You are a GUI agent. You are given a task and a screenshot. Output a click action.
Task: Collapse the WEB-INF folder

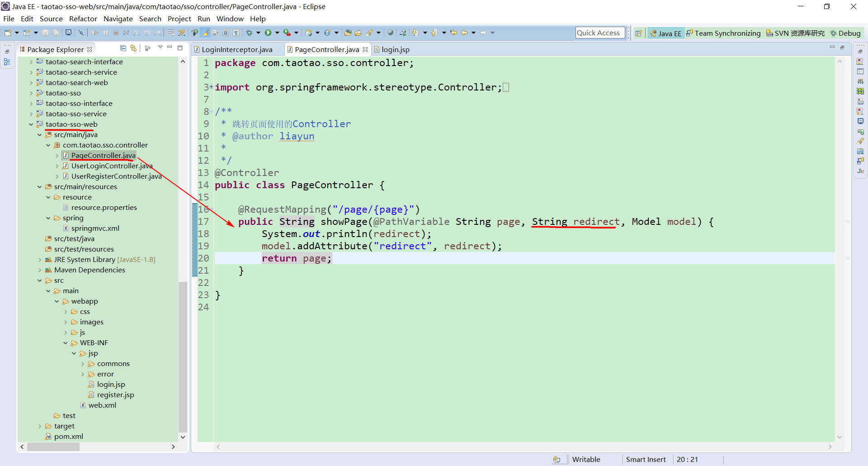pos(65,343)
